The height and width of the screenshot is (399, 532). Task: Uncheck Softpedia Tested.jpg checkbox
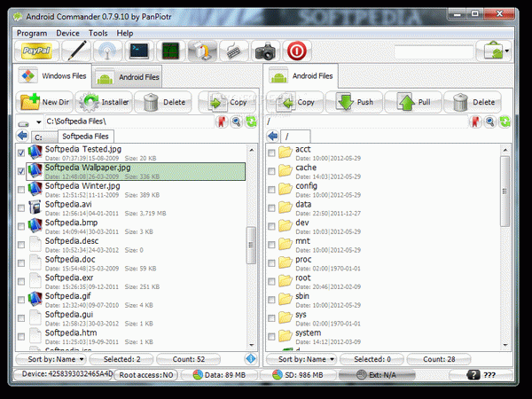tap(21, 153)
